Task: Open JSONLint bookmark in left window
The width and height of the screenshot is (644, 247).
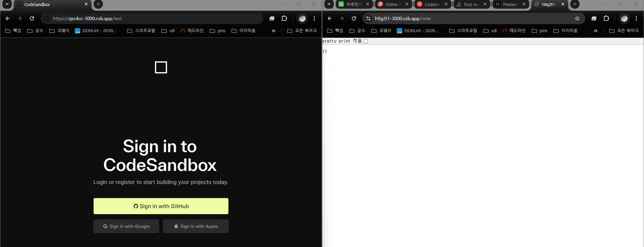Action: click(x=96, y=30)
